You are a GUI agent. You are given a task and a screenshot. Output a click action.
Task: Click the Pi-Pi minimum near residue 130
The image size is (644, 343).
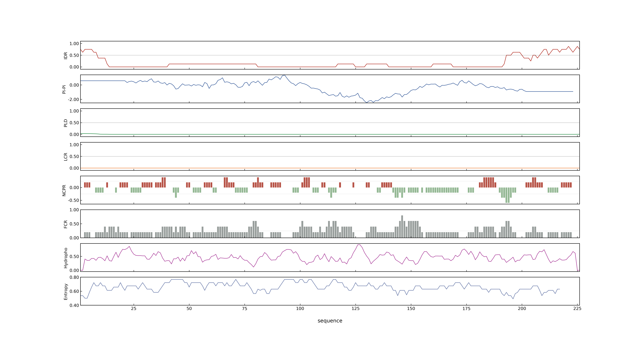(x=367, y=102)
